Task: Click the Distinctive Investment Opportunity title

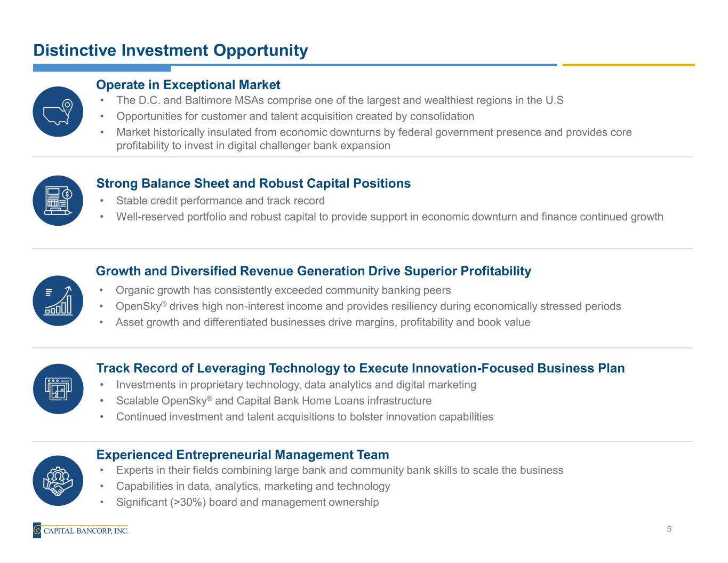Action: [x=170, y=51]
